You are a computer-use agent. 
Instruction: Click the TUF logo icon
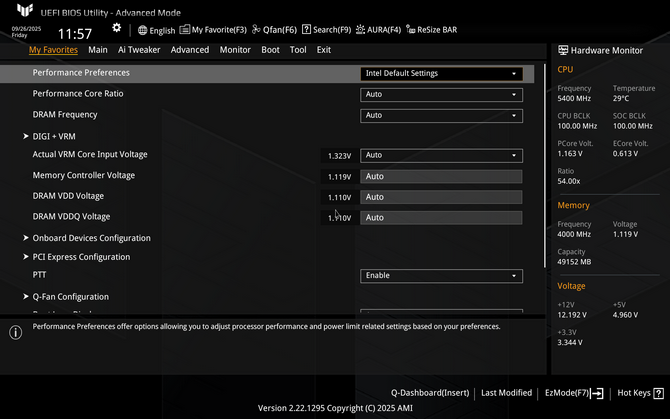(25, 10)
